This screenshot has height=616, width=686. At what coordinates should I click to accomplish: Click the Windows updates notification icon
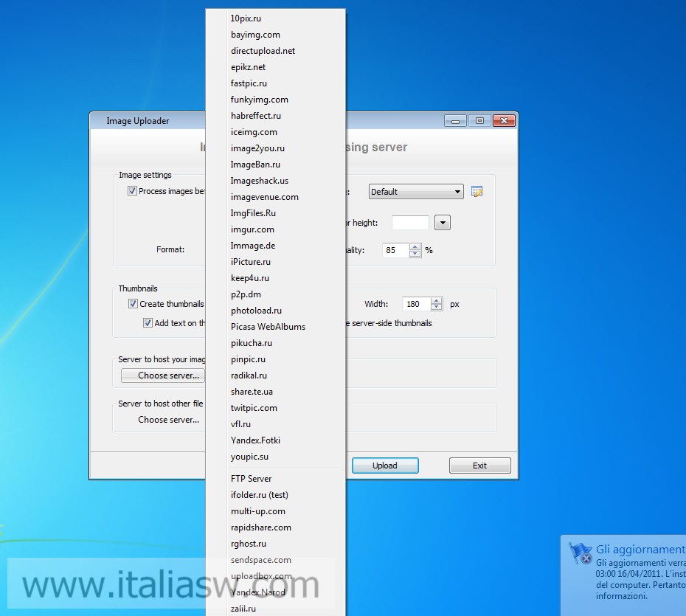coord(581,553)
